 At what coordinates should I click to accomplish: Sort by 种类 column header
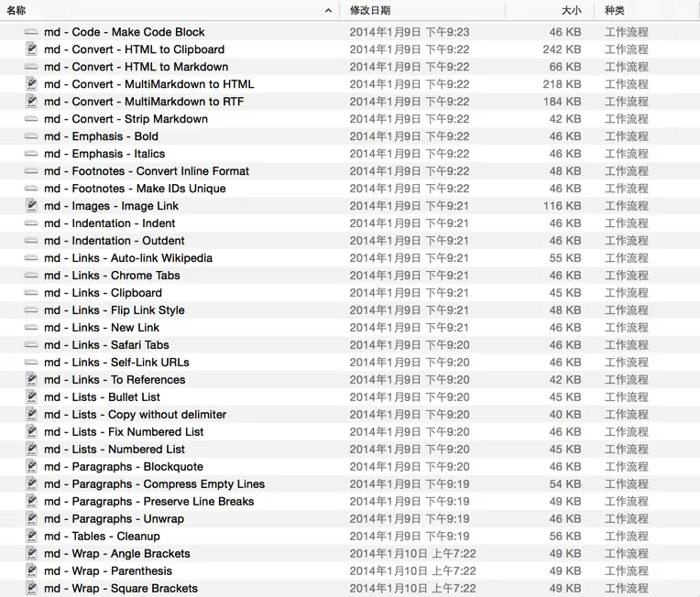[614, 10]
